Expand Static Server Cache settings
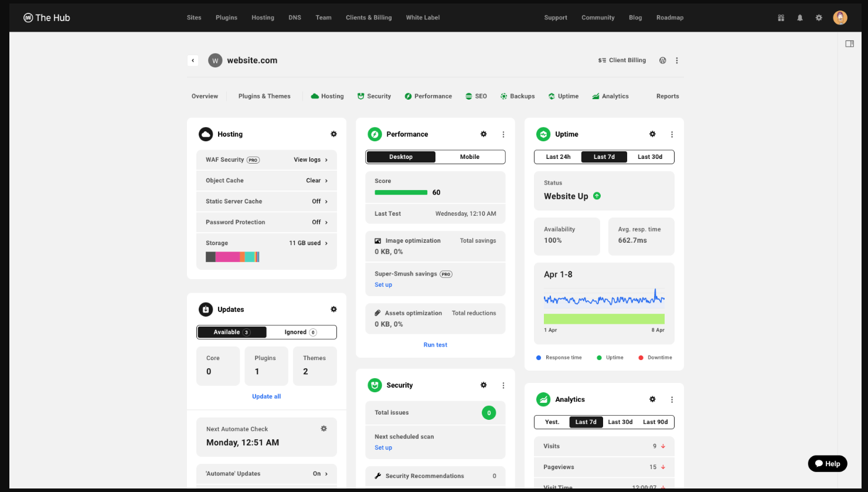Screen dimensions: 868x492 pos(267,201)
